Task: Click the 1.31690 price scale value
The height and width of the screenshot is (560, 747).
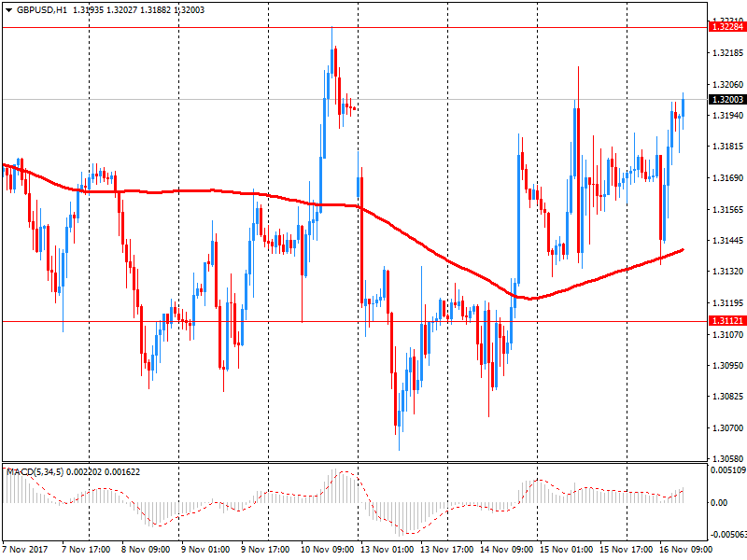Action: 728,178
